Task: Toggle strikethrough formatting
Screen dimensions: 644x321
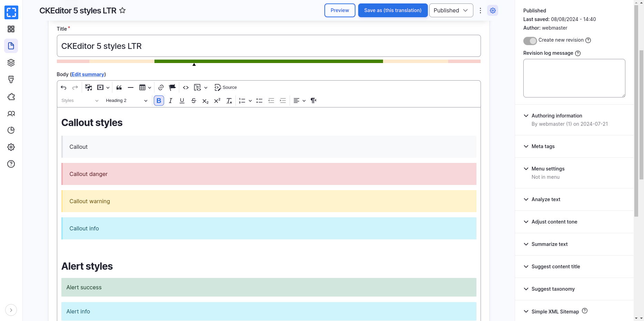Action: (x=194, y=101)
